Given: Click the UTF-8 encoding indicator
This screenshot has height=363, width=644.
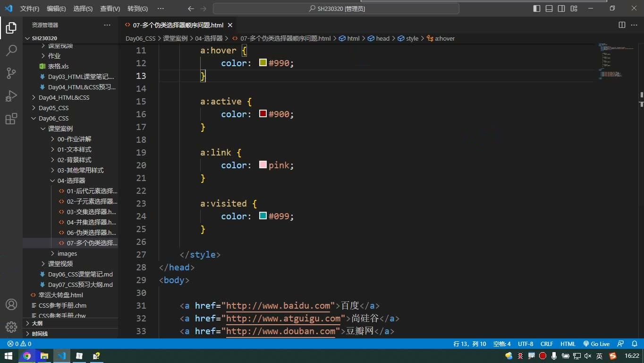Looking at the screenshot, I should tap(525, 344).
